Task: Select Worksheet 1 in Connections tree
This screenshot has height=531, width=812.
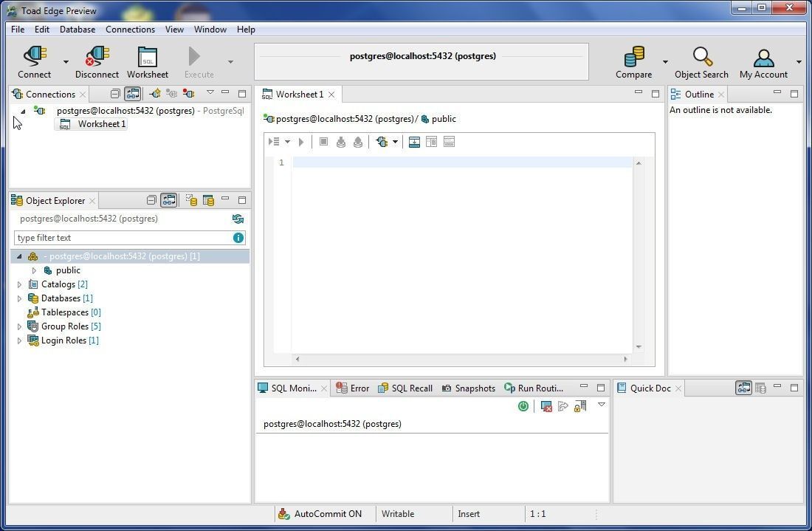Action: tap(91, 124)
